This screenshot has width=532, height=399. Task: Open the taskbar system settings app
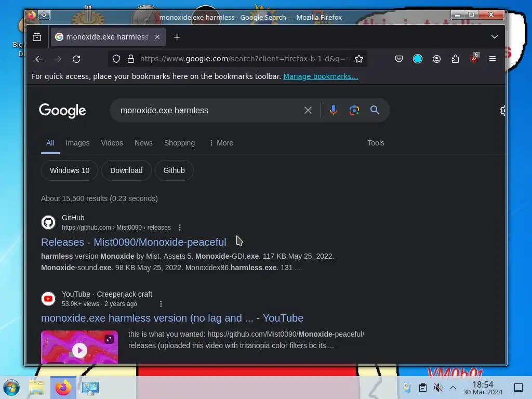[x=90, y=388]
